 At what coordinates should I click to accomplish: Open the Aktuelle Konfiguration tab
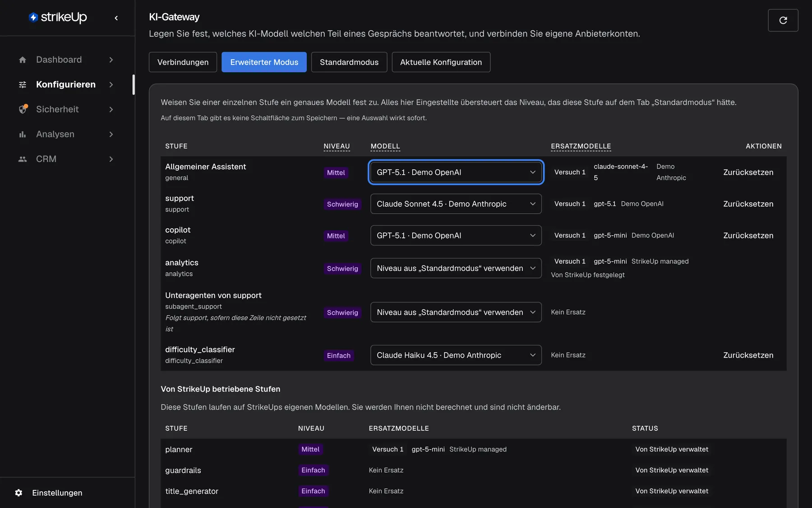(441, 62)
